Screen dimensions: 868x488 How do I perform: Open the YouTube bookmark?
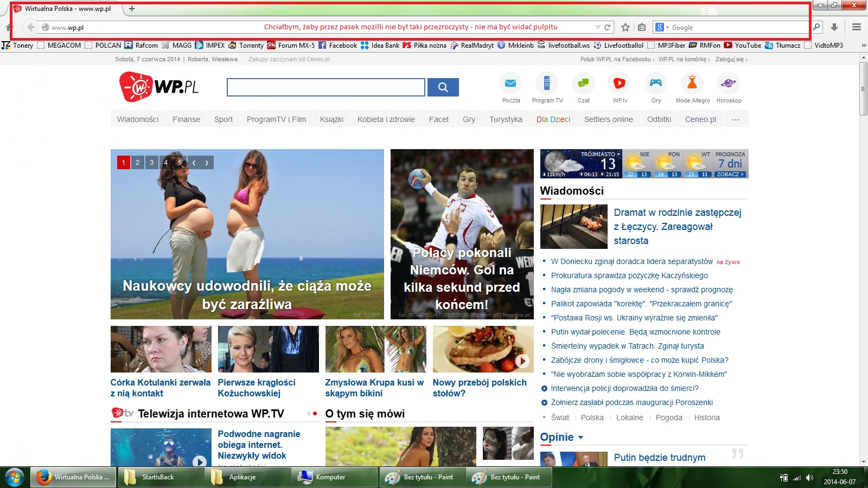742,46
